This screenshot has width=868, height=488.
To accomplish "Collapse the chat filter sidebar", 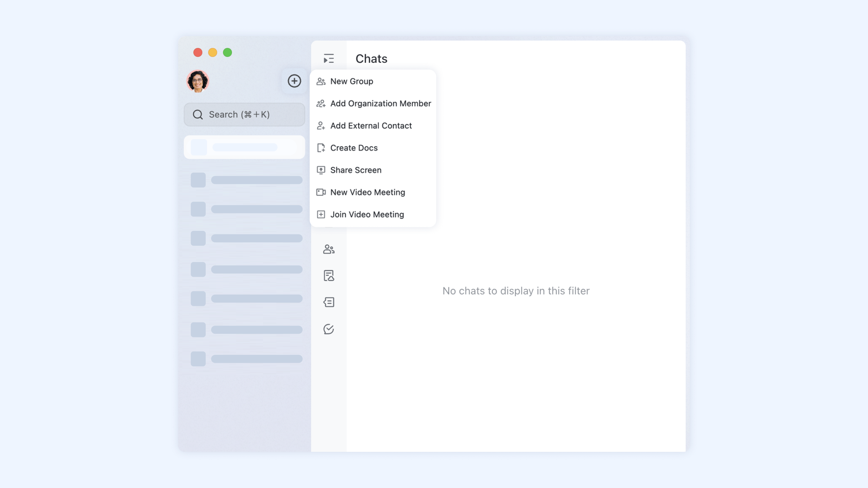I will pyautogui.click(x=328, y=58).
